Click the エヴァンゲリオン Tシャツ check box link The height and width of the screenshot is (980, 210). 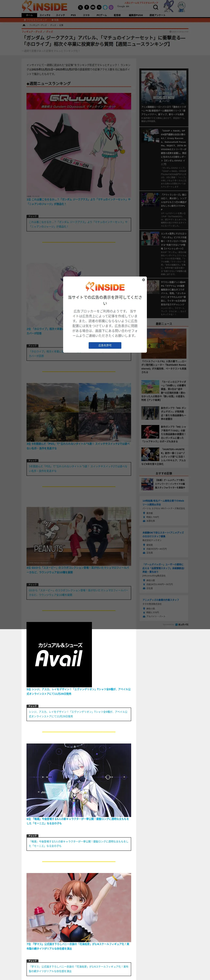tap(79, 714)
